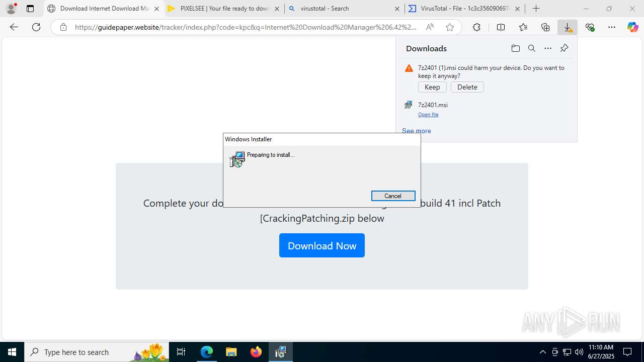This screenshot has height=362, width=644.
Task: Toggle Split screen icon
Action: pos(501,27)
